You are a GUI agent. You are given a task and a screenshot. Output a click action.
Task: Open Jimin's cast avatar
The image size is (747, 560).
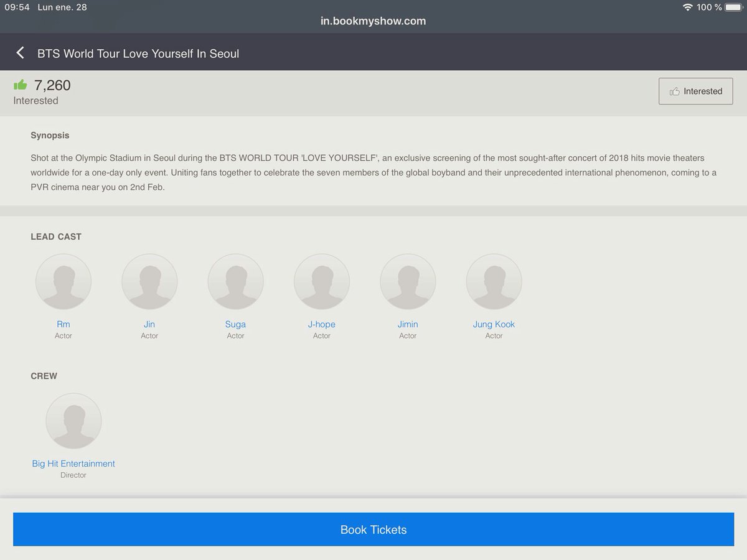[408, 282]
